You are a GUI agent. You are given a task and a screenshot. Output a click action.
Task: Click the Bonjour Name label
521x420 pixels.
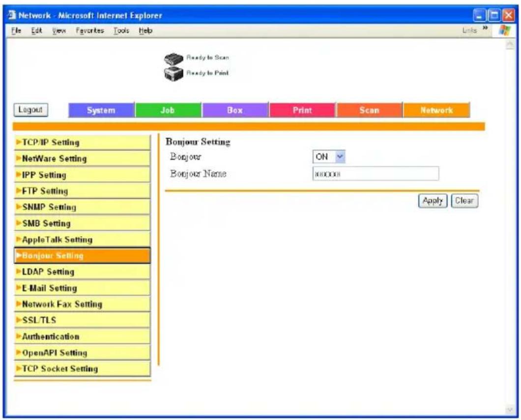pos(199,174)
